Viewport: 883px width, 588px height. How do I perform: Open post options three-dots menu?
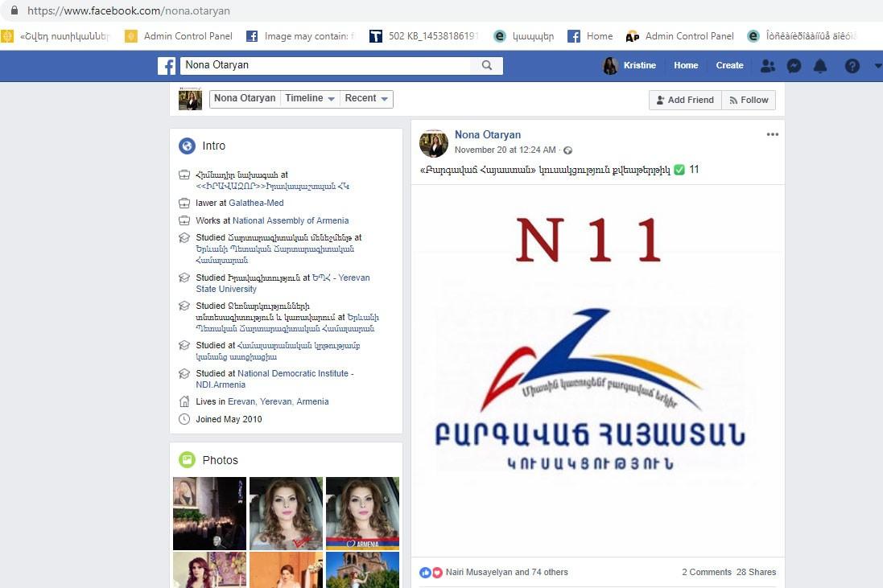coord(773,134)
